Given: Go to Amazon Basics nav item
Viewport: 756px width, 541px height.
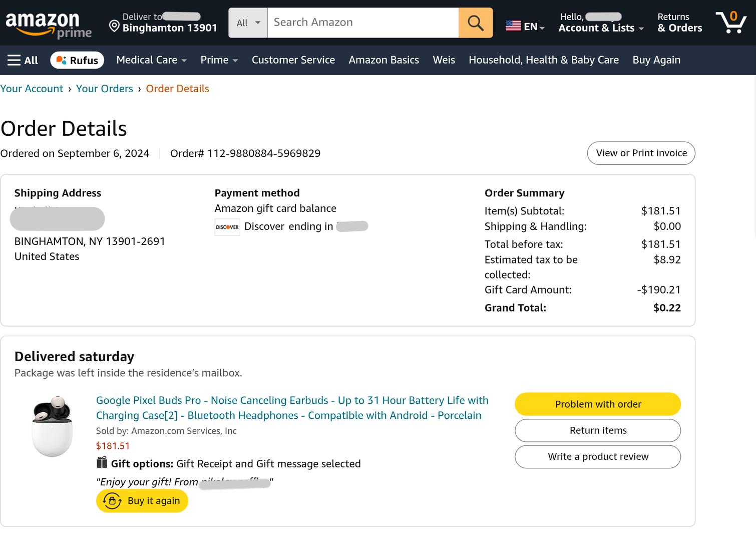Looking at the screenshot, I should click(384, 60).
